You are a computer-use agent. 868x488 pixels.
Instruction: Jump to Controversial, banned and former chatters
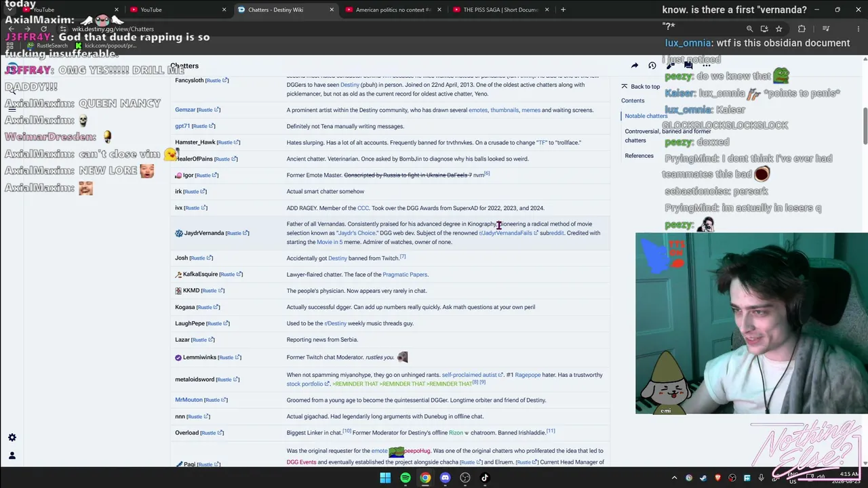point(667,136)
